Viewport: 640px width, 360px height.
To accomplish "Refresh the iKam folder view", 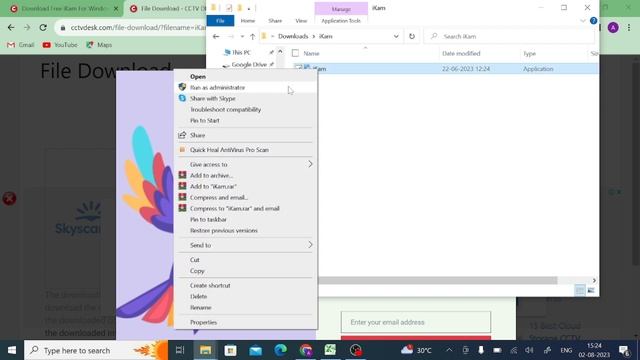I will [412, 36].
